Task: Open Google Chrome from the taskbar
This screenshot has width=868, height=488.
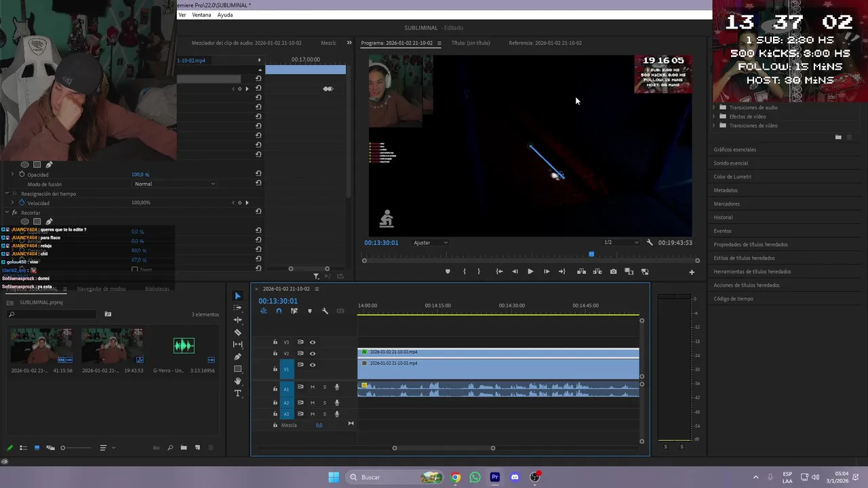Action: pyautogui.click(x=456, y=477)
